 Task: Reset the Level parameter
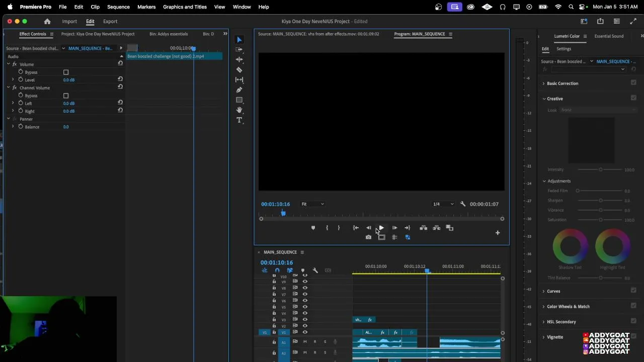[120, 79]
